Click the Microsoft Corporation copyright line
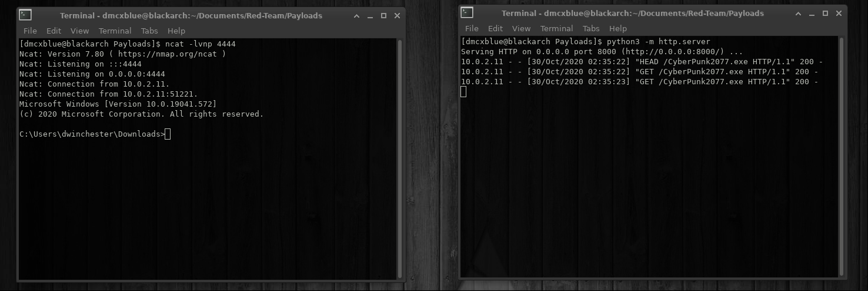The width and height of the screenshot is (868, 291). coord(142,114)
